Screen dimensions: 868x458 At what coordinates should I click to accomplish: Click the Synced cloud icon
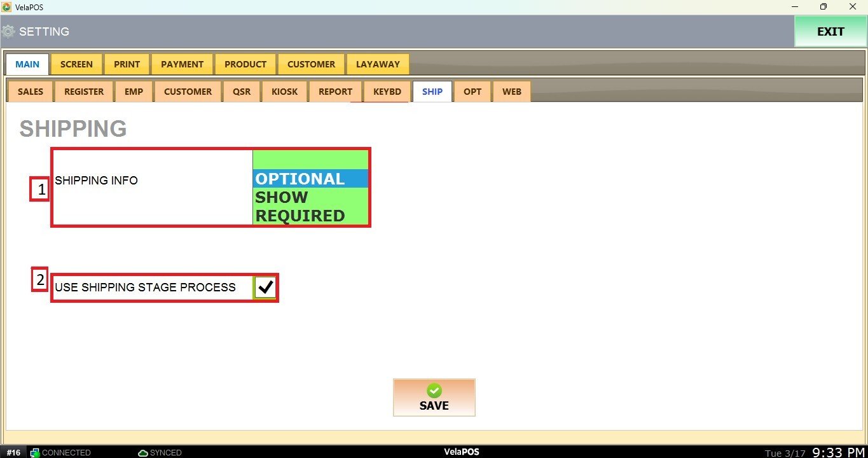tap(143, 453)
